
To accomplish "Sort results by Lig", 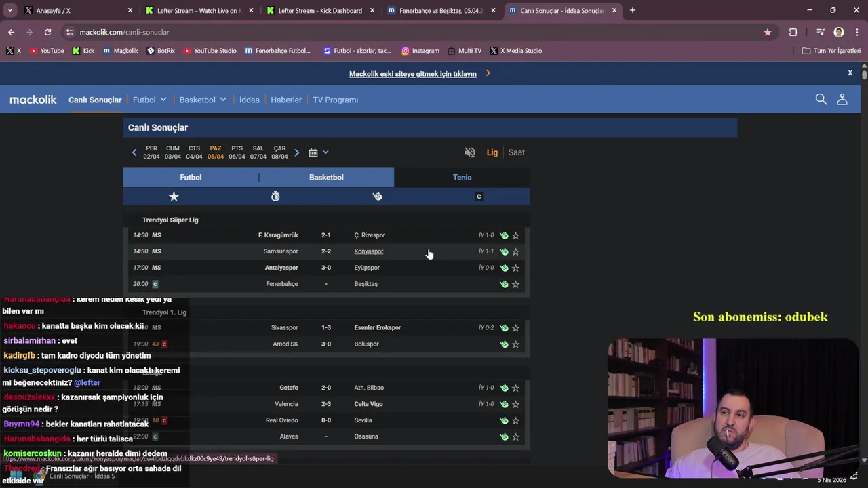I will [492, 152].
